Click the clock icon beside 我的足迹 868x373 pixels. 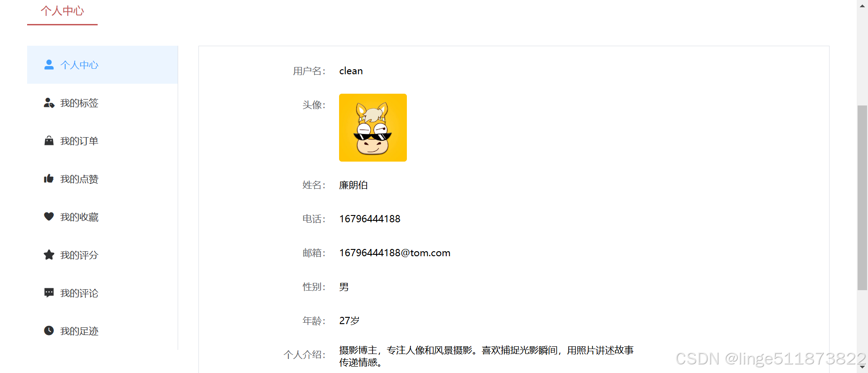tap(49, 330)
